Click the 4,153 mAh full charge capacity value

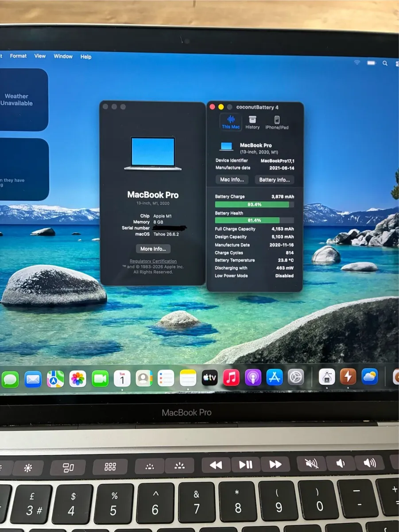pyautogui.click(x=283, y=229)
